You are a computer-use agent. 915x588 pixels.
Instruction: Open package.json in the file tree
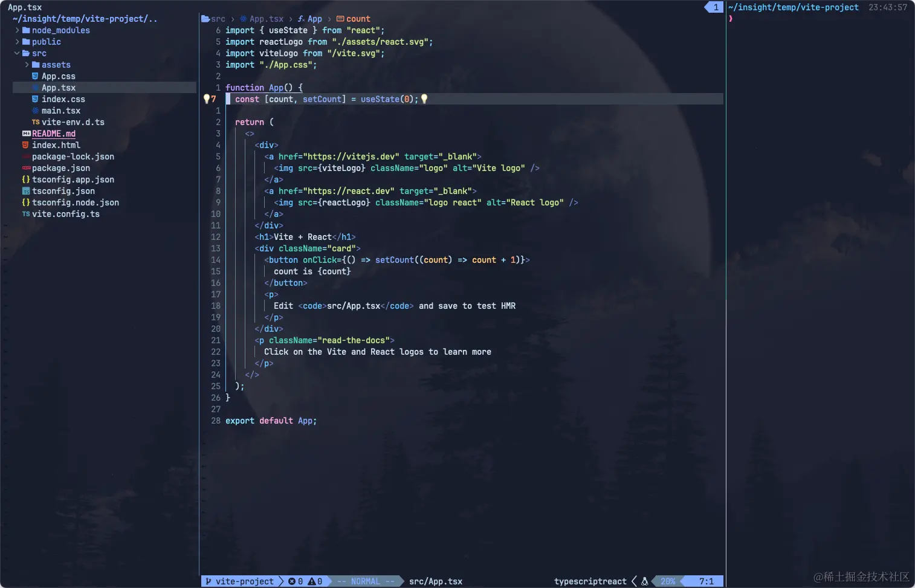tap(61, 168)
